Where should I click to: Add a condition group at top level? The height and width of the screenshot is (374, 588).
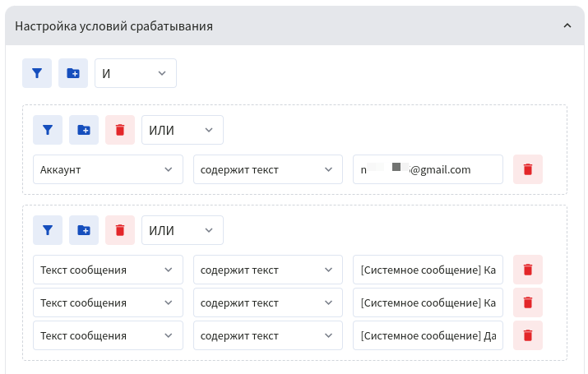tap(73, 73)
